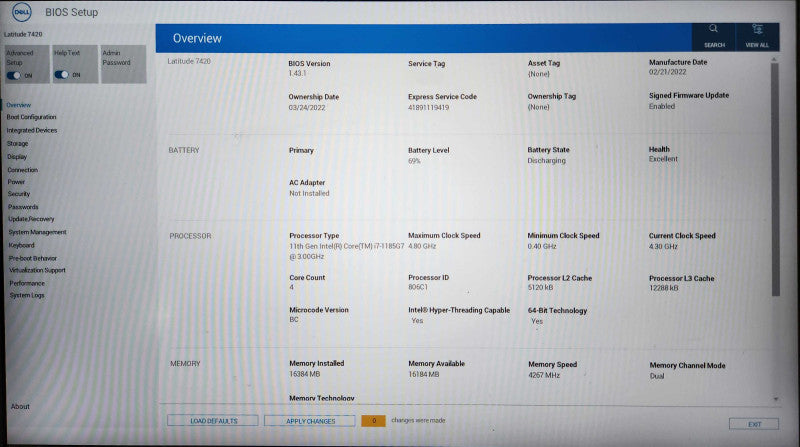Click the Apply Changes button
Viewport: 800px width, 447px height.
[x=310, y=421]
